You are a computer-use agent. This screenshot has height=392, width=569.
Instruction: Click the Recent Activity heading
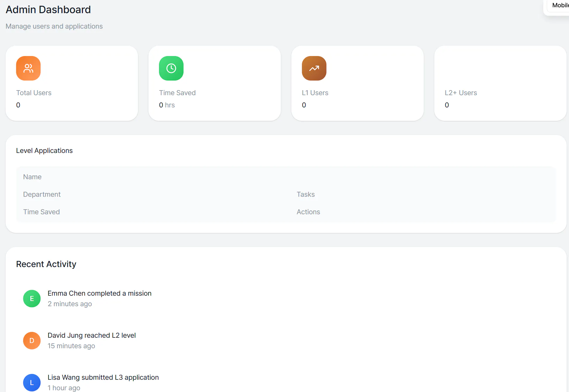tap(46, 264)
